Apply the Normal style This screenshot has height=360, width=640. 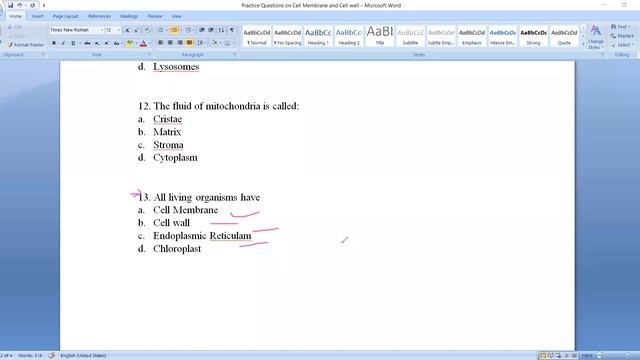point(257,36)
